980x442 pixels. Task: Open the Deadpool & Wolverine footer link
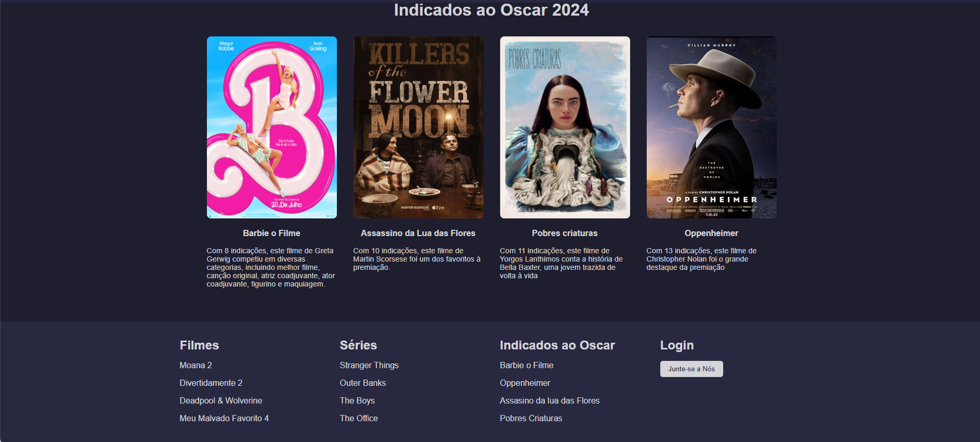[x=220, y=400]
